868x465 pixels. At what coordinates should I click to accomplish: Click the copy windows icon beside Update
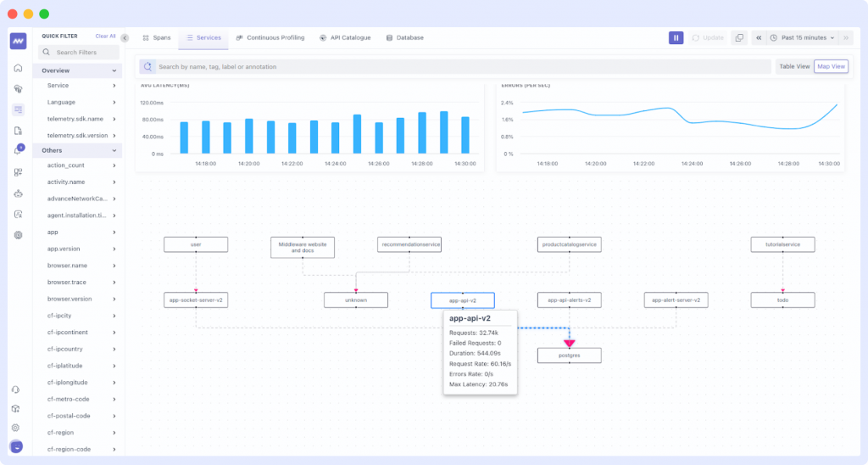(x=739, y=38)
